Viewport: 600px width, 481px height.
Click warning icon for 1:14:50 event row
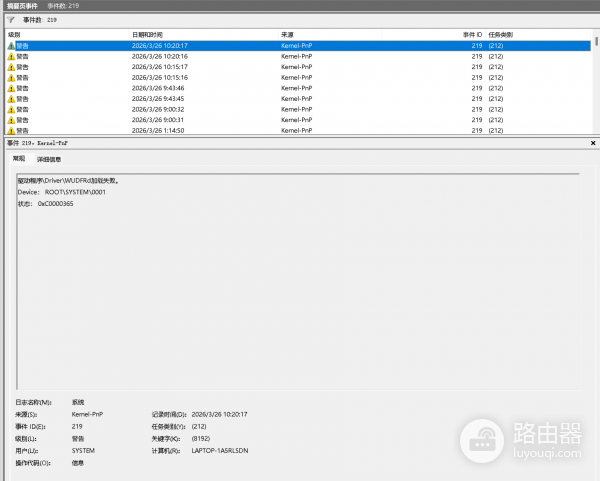point(11,130)
